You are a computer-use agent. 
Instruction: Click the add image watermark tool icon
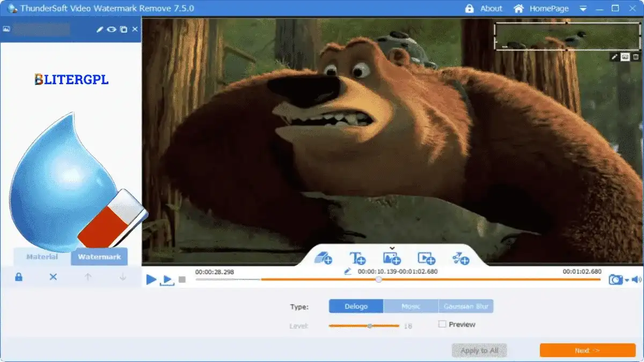392,258
